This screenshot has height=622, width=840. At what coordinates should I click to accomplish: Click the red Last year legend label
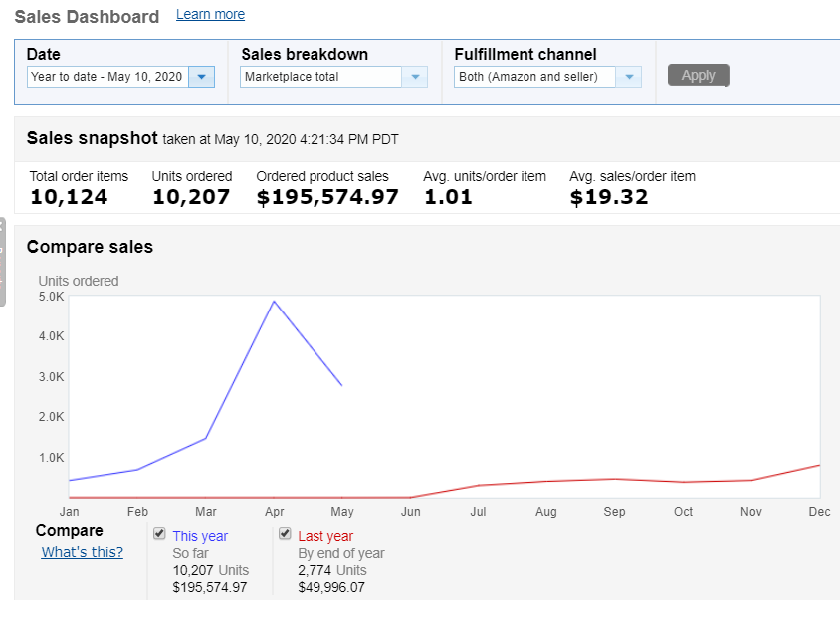[325, 536]
